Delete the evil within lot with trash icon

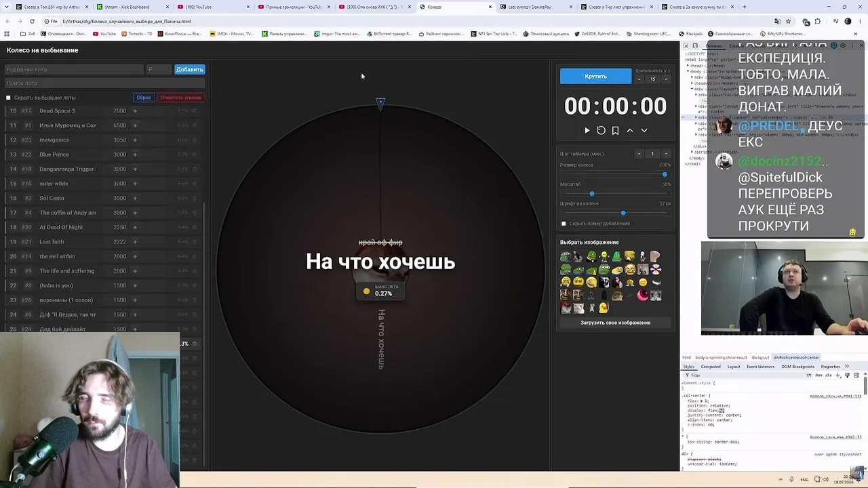pyautogui.click(x=195, y=256)
